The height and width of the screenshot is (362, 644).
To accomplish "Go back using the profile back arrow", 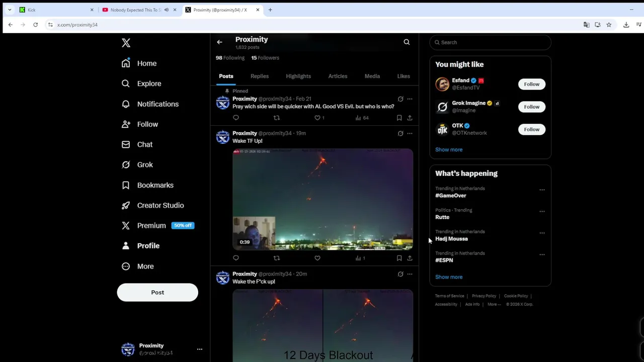I will (219, 42).
